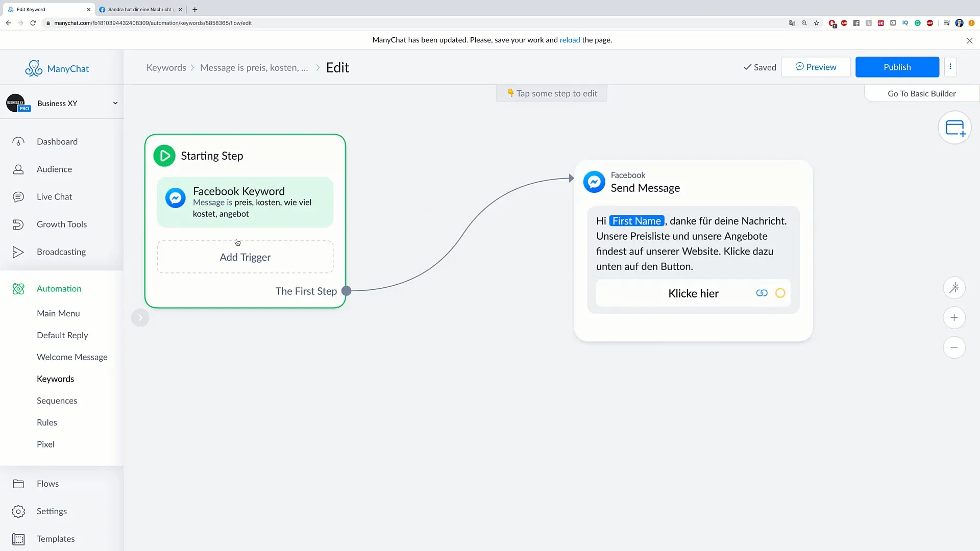
Task: Click the Publish button
Action: [x=897, y=67]
